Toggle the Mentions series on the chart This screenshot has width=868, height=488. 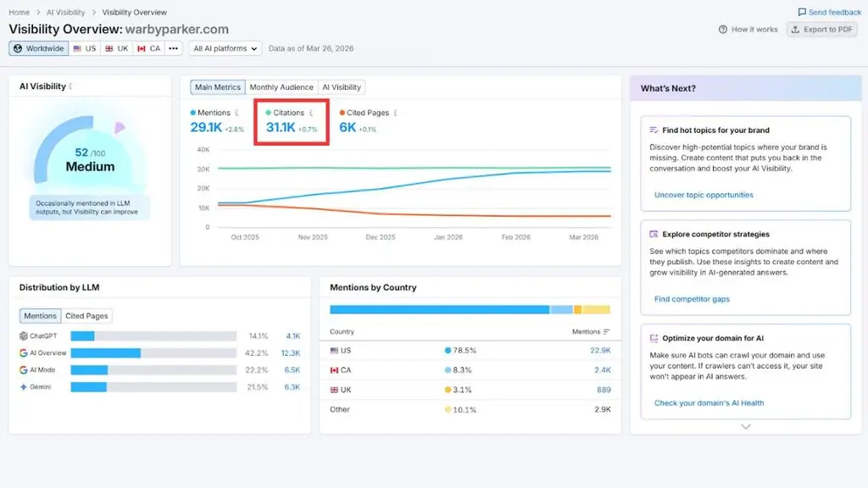210,113
